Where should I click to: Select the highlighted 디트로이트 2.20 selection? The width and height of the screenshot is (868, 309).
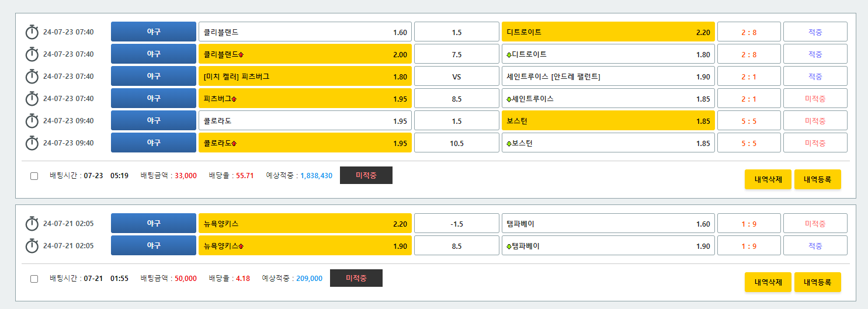coord(607,32)
